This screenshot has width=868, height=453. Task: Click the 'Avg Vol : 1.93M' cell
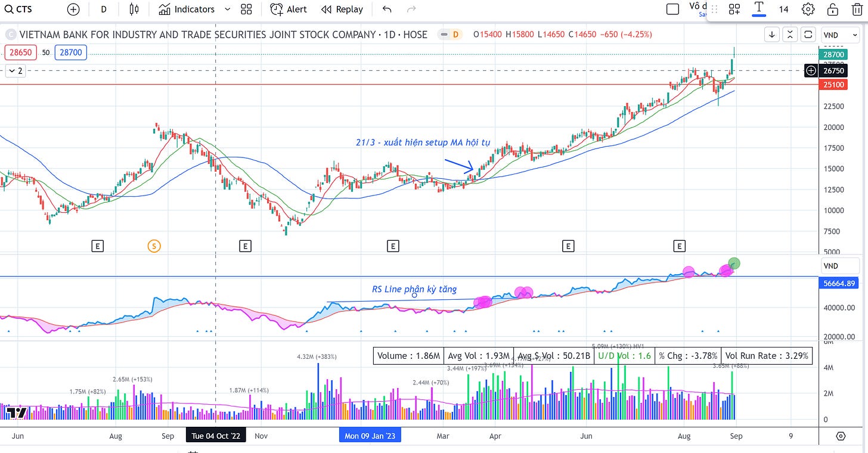479,356
